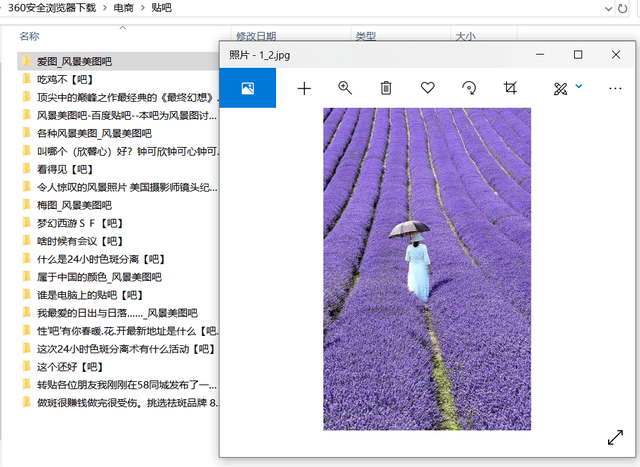The width and height of the screenshot is (640, 467).
Task: Open the edit and create tool
Action: click(x=560, y=88)
